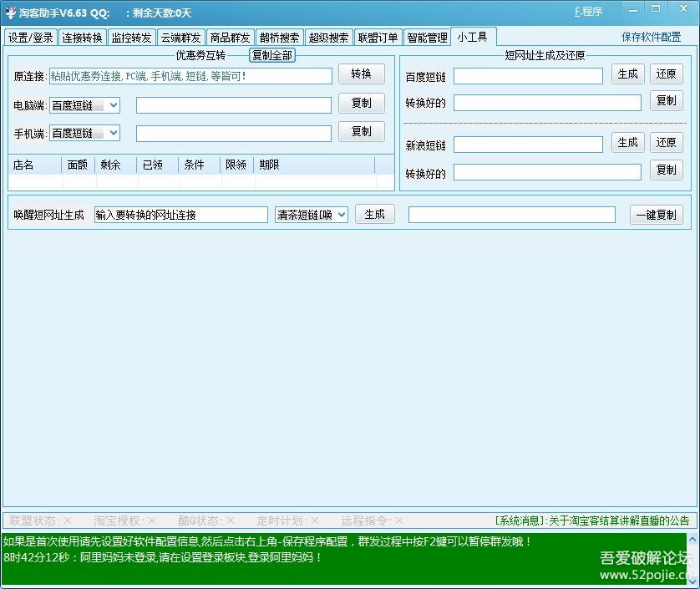Focus the 百度短链 input field
Screen dimensions: 700x589
click(x=528, y=76)
